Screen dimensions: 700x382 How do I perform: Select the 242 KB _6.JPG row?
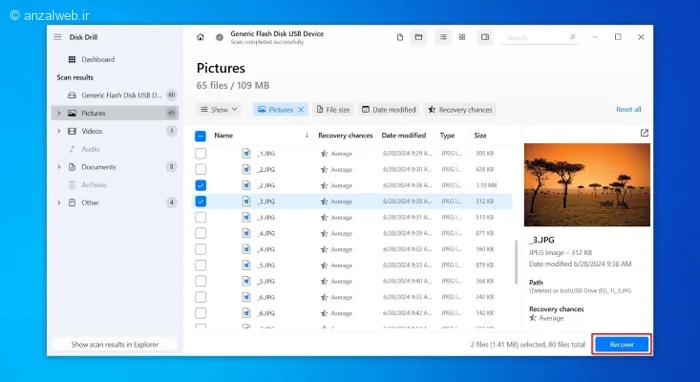[353, 297]
